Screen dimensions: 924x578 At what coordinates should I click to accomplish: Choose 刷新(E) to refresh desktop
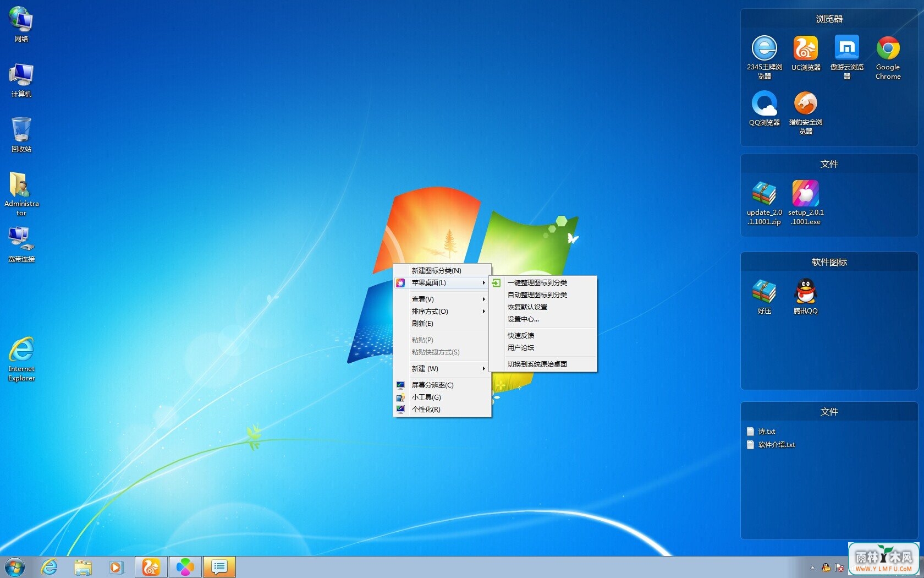click(442, 323)
